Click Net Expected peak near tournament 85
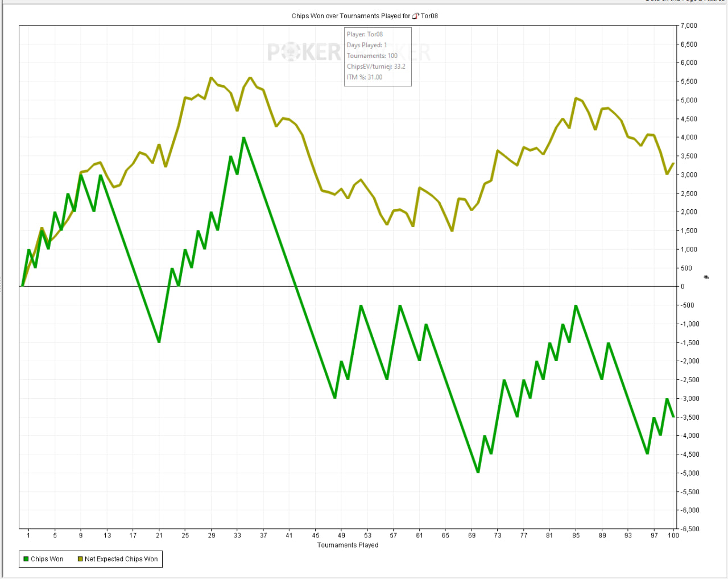Image resolution: width=728 pixels, height=579 pixels. coord(576,98)
